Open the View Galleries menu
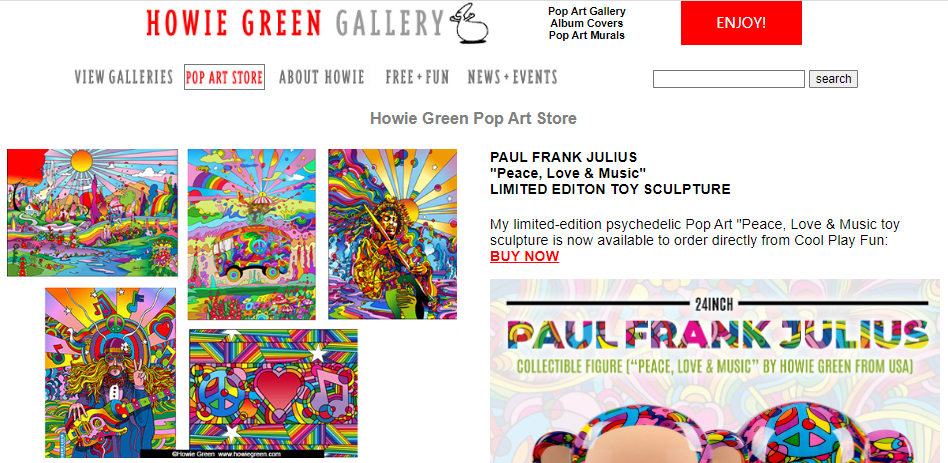This screenshot has width=948, height=463. [x=124, y=77]
